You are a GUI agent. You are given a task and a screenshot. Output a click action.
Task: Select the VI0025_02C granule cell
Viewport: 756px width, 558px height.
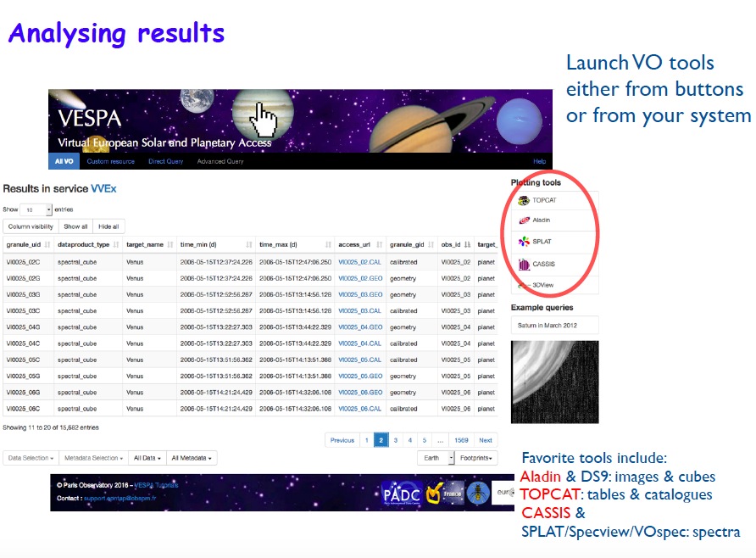[29, 262]
